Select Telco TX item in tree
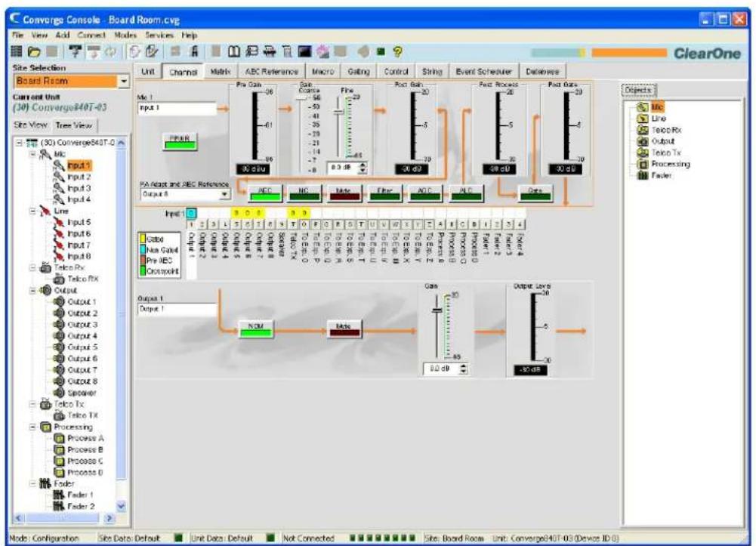756x546 pixels. tap(82, 415)
